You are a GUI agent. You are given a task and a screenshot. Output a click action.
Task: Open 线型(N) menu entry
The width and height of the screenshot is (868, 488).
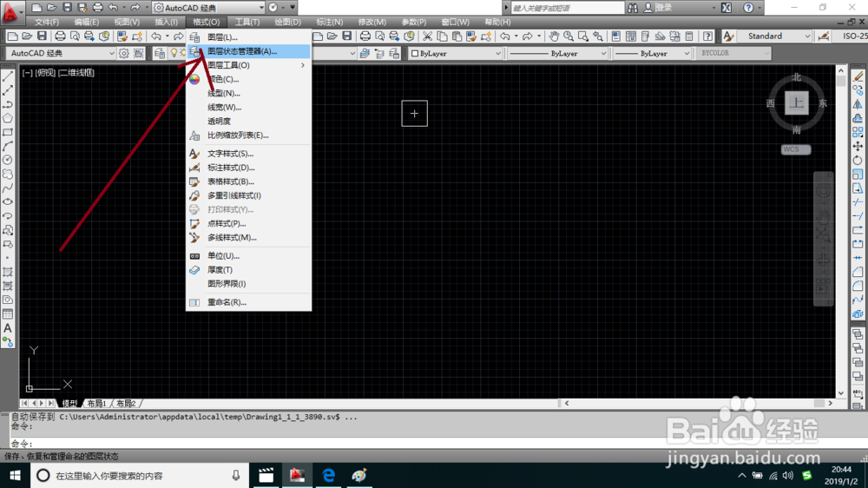point(248,93)
